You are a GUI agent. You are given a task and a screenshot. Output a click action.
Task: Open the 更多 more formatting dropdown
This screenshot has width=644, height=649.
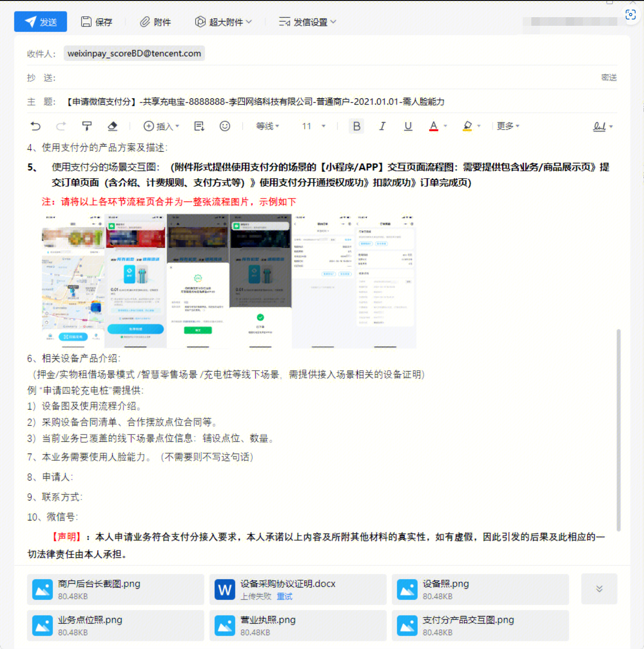click(x=508, y=126)
